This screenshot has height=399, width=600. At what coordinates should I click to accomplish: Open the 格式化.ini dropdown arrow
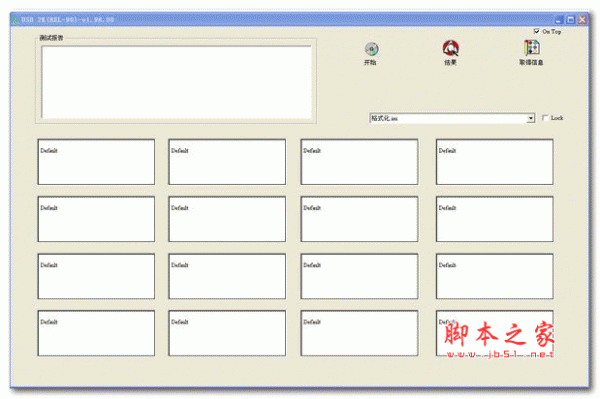[x=530, y=118]
